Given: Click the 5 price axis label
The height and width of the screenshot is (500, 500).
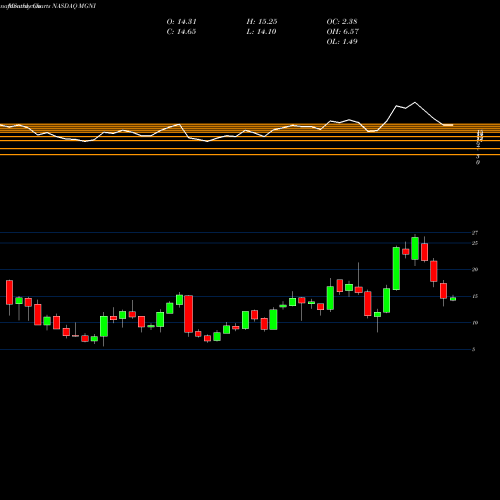Looking at the screenshot, I should pos(473,349).
